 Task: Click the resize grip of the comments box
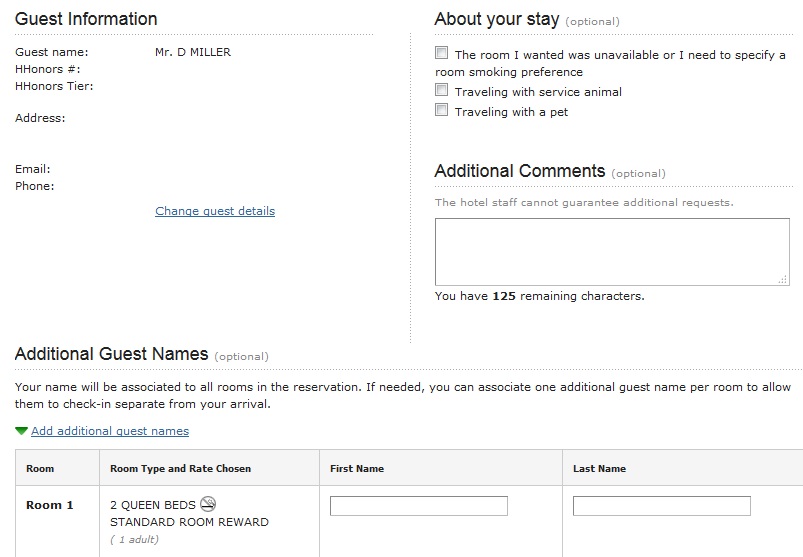click(782, 279)
